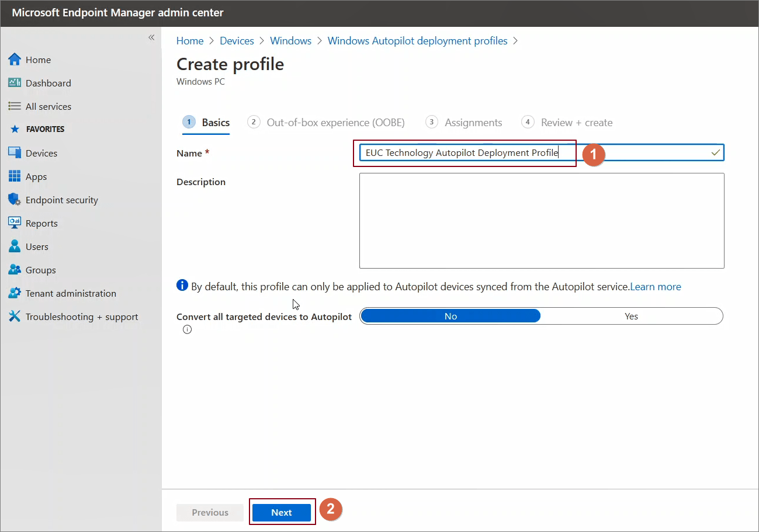Click the FAVORITES label in the sidebar
The image size is (759, 532).
(45, 129)
